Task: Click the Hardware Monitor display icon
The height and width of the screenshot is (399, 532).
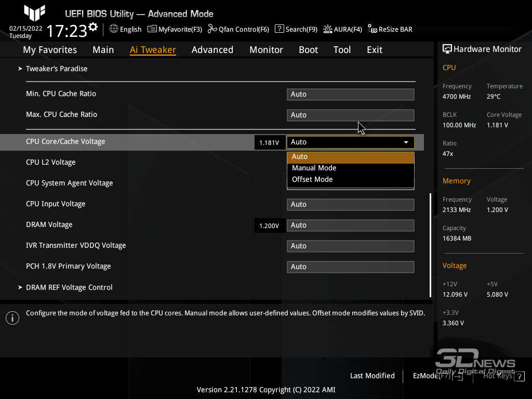Action: pos(447,49)
